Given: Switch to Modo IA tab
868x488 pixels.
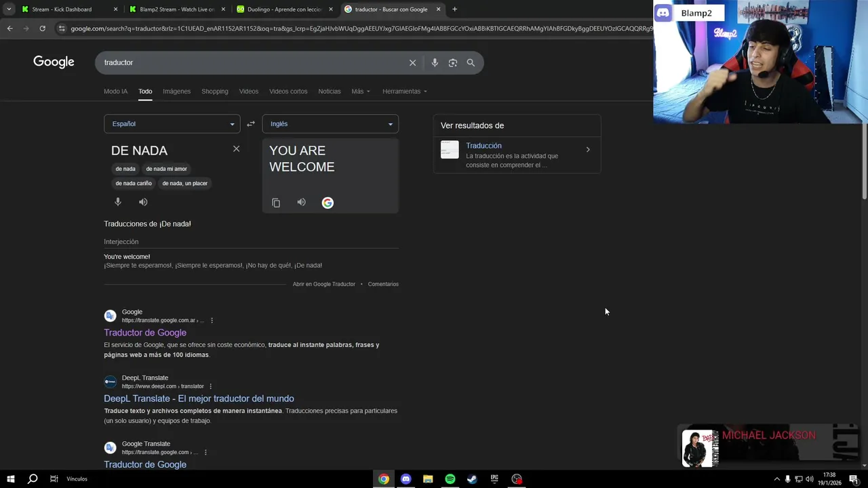Looking at the screenshot, I should (x=115, y=91).
